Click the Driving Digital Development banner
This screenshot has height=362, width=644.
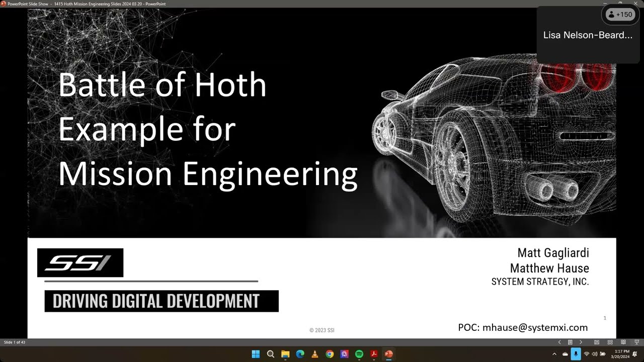162,301
